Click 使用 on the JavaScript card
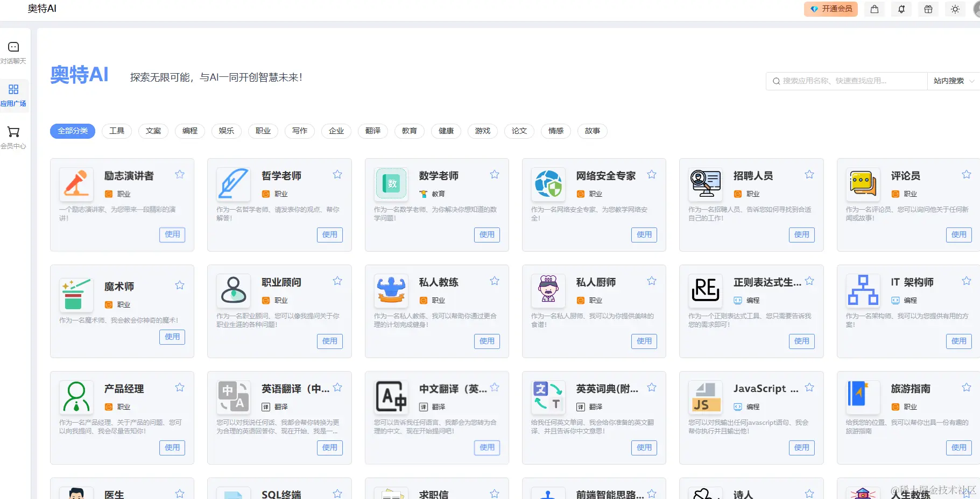The width and height of the screenshot is (980, 499). [x=802, y=447]
